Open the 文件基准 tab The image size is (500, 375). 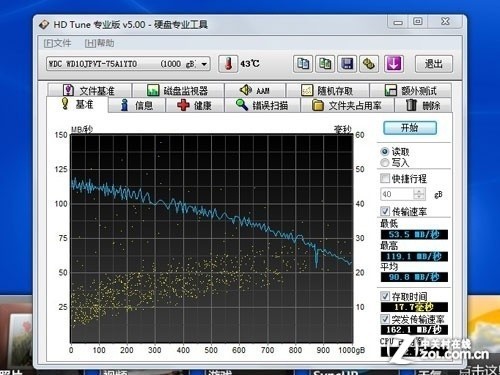point(89,90)
